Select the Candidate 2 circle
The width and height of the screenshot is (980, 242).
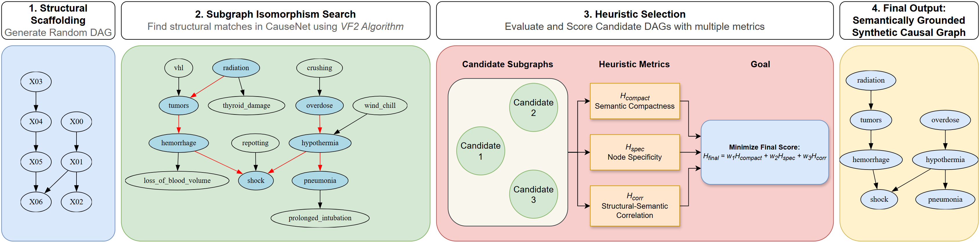[533, 107]
